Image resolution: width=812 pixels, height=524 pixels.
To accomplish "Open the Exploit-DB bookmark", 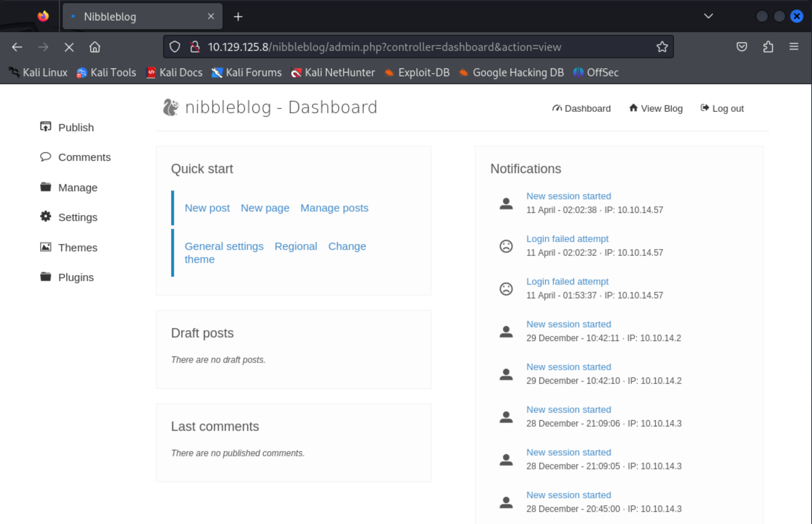I will coord(417,72).
